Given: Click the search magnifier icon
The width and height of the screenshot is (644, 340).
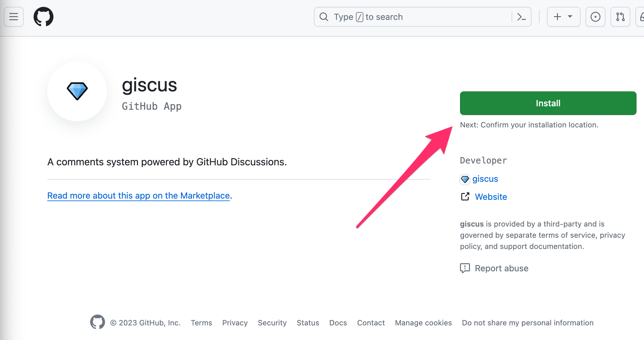Looking at the screenshot, I should [x=324, y=16].
